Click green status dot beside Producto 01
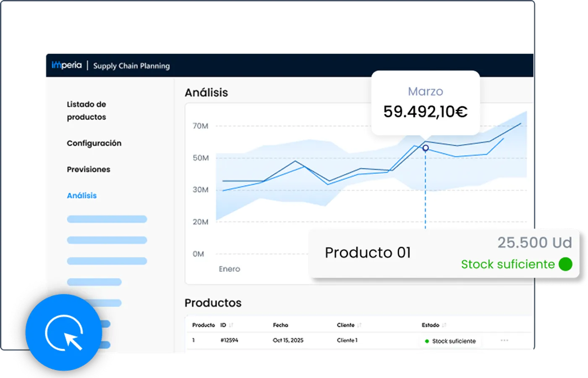588x378 pixels. pos(565,264)
